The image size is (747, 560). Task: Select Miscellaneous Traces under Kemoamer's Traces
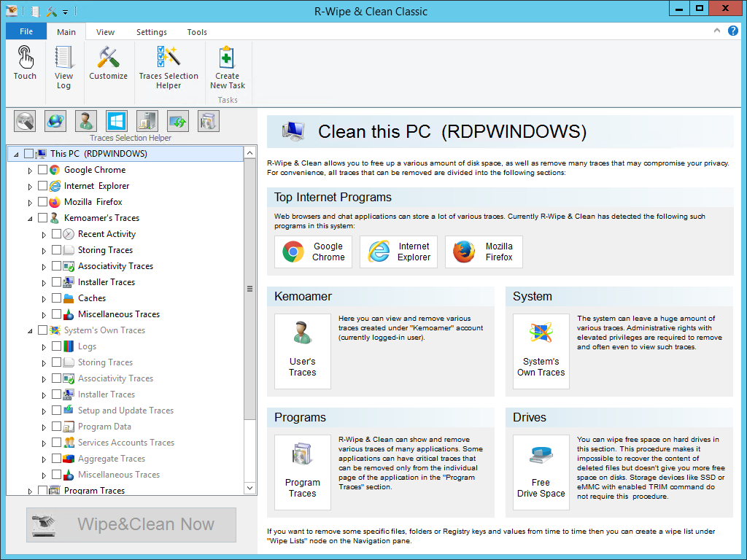[x=119, y=314]
